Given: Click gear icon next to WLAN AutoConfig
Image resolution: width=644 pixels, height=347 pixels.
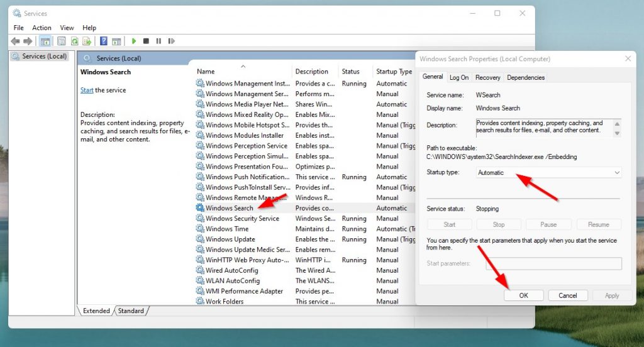Looking at the screenshot, I should [x=200, y=280].
